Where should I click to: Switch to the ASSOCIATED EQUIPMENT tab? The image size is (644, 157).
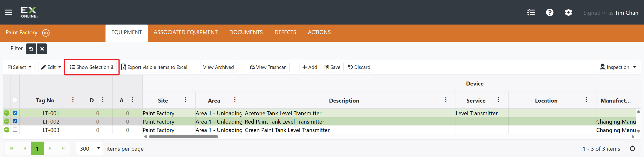[x=186, y=32]
